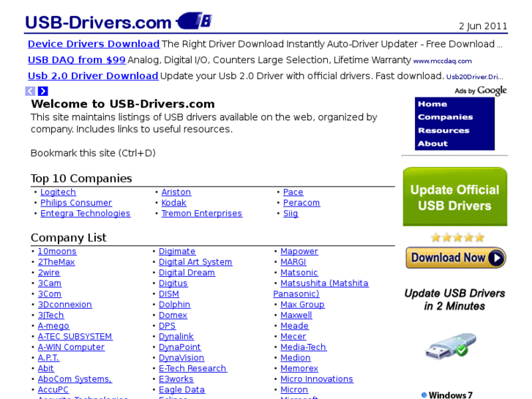The image size is (532, 399).
Task: Open the DISM company link
Action: coord(169,294)
